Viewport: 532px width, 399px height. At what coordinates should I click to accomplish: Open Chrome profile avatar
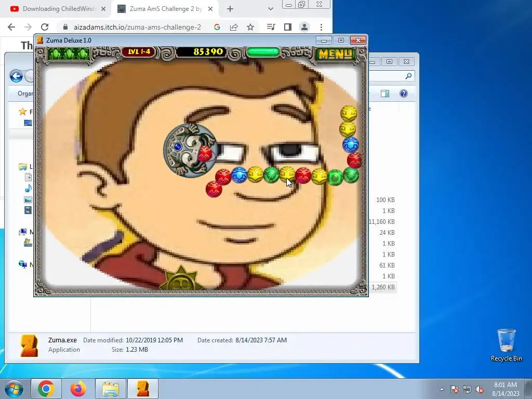(304, 27)
